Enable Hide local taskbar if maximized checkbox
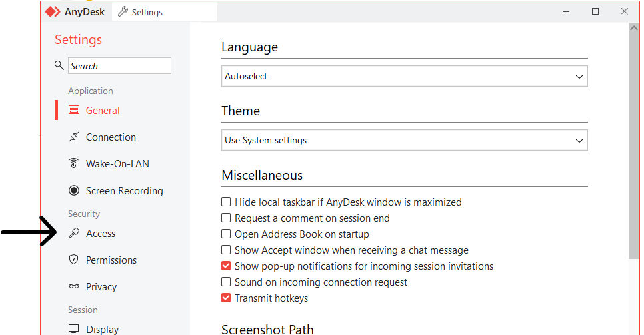 coord(226,202)
